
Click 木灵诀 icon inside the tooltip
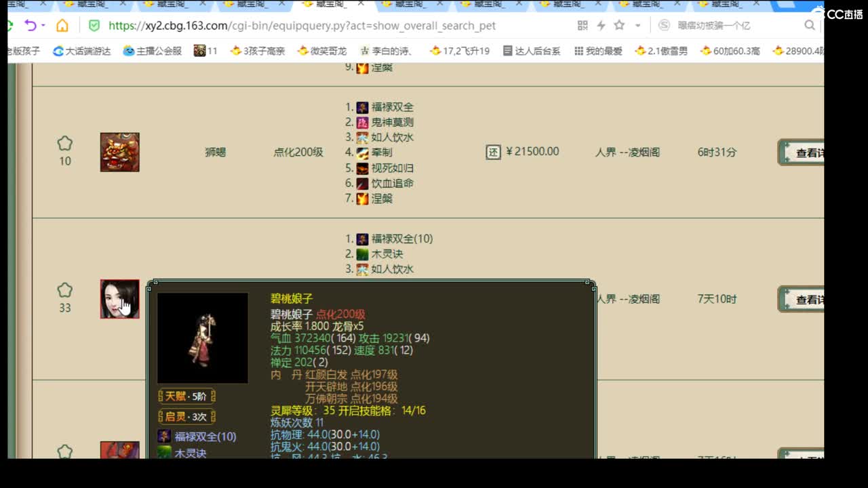164,452
